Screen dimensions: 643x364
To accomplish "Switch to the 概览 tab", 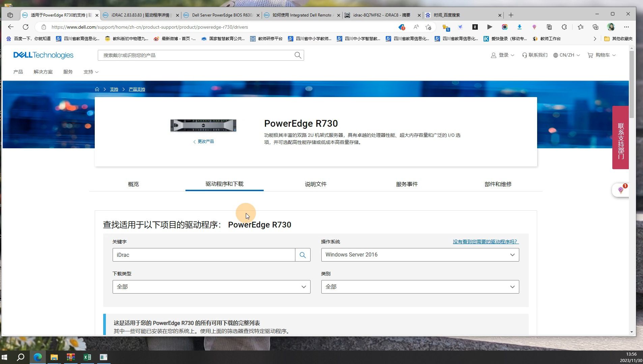I will click(x=134, y=184).
